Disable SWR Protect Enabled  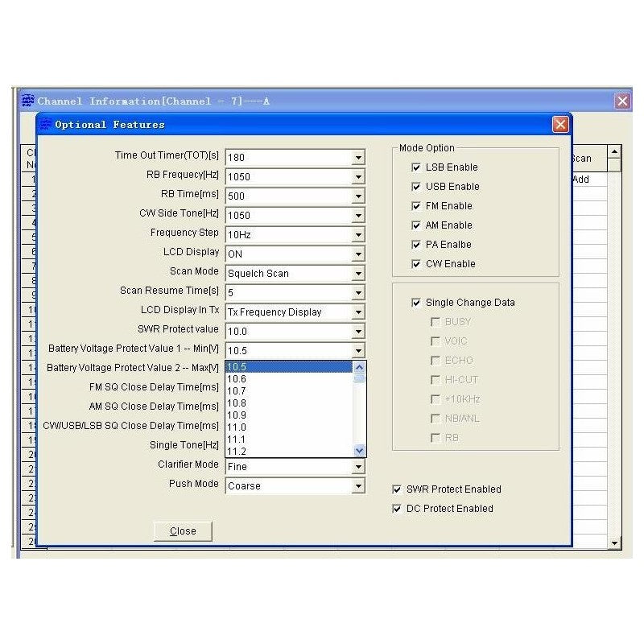pos(396,489)
